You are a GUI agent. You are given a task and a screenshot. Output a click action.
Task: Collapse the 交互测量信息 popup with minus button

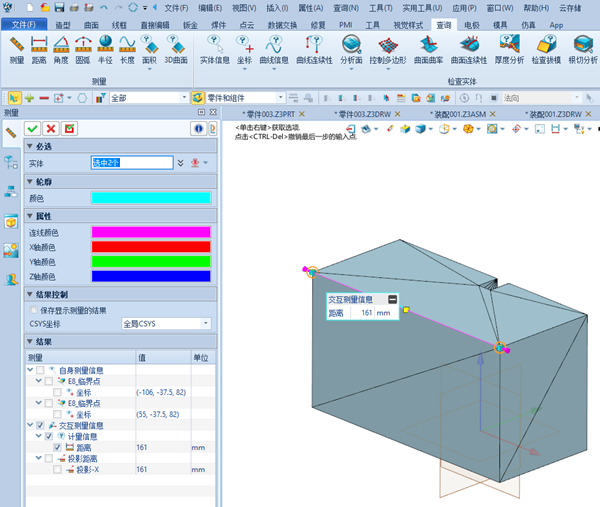coord(393,299)
